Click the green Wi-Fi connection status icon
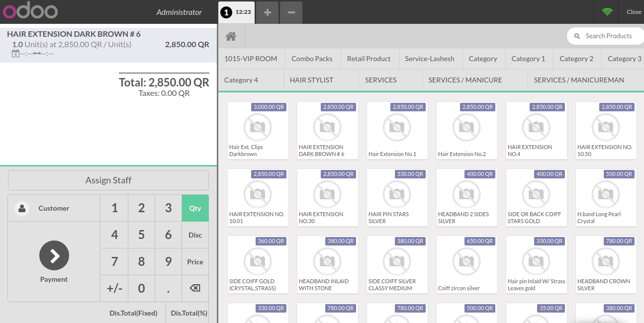Viewport: 644px width, 323px height. [x=607, y=12]
